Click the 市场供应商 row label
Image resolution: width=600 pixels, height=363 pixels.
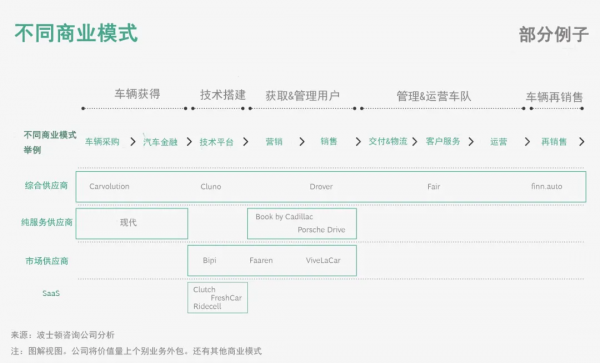click(x=47, y=261)
